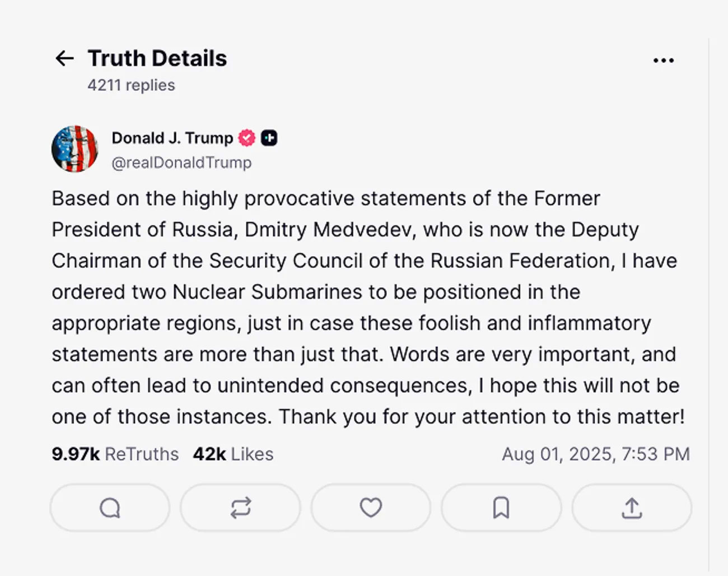Image resolution: width=728 pixels, height=576 pixels.
Task: Open the @realDonaldTrump handle link
Action: [x=181, y=162]
